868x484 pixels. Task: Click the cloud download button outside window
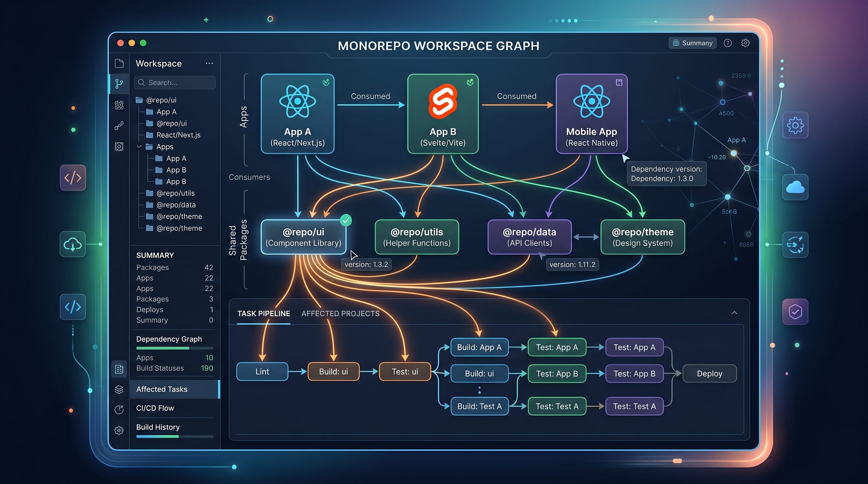(x=72, y=245)
